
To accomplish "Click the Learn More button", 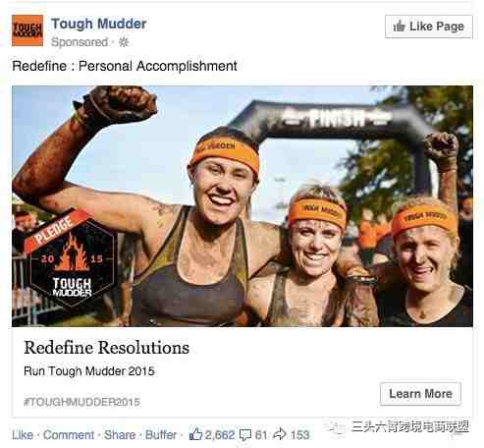I will 420,394.
